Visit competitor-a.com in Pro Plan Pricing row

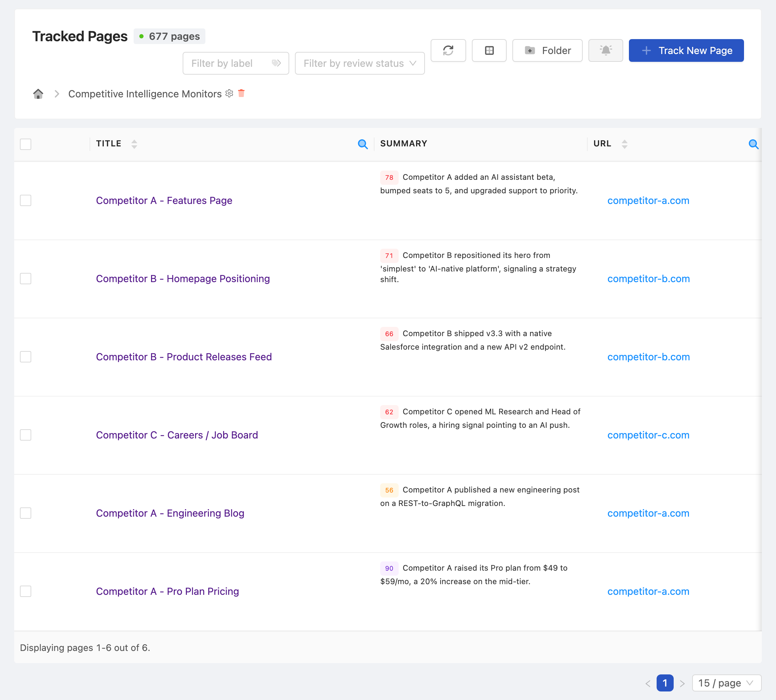click(x=648, y=591)
